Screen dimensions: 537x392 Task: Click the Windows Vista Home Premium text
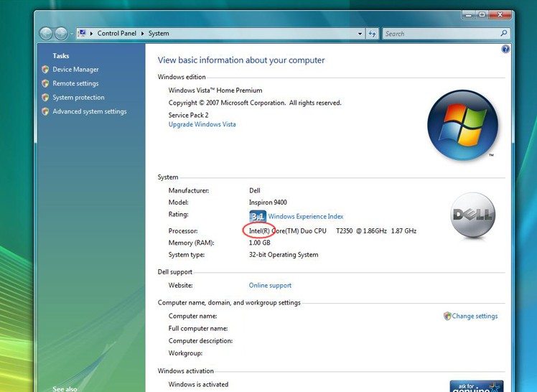215,90
